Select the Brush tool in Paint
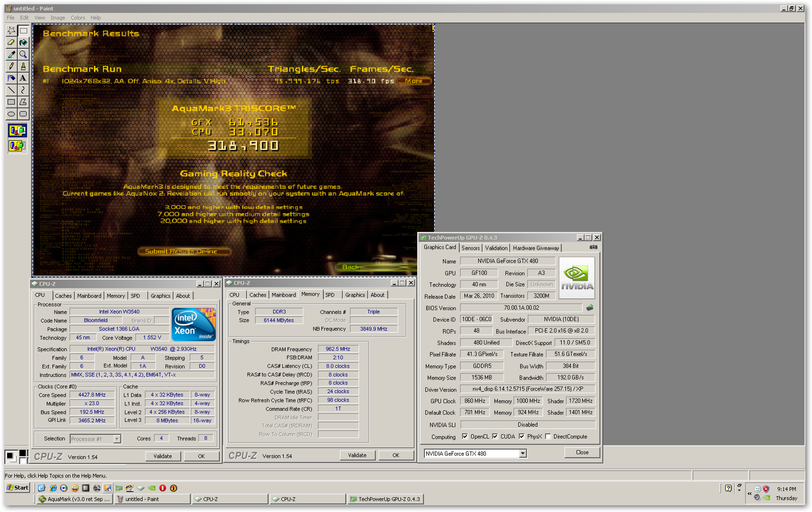The height and width of the screenshot is (512, 812). click(x=23, y=66)
